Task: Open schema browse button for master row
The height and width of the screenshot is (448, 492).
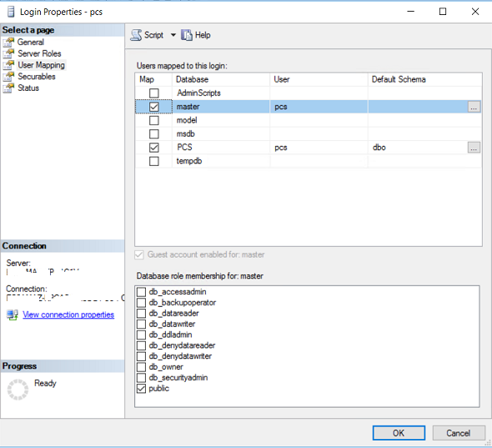Action: click(x=474, y=107)
